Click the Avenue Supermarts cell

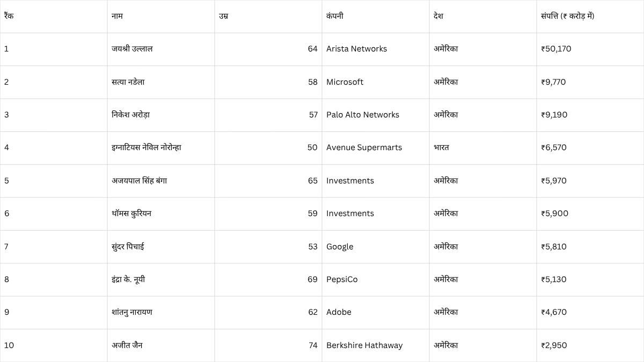[x=364, y=147]
